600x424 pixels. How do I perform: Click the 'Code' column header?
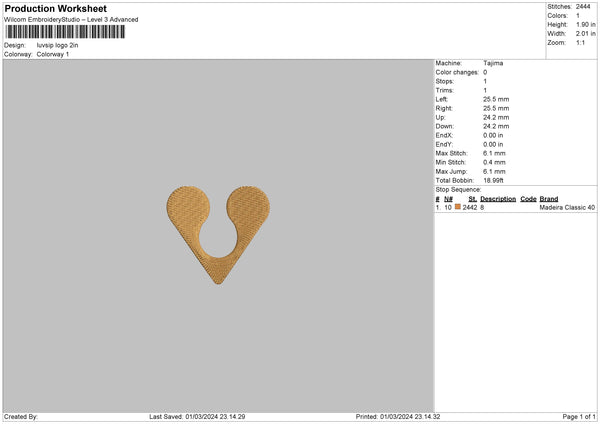point(528,199)
